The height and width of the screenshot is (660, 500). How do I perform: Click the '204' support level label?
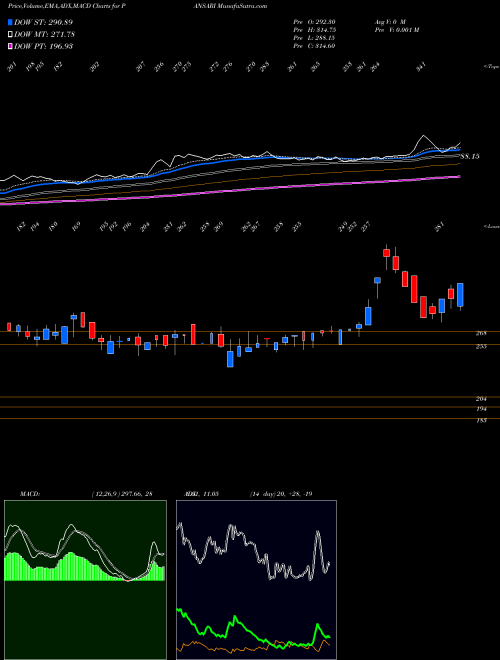(481, 399)
